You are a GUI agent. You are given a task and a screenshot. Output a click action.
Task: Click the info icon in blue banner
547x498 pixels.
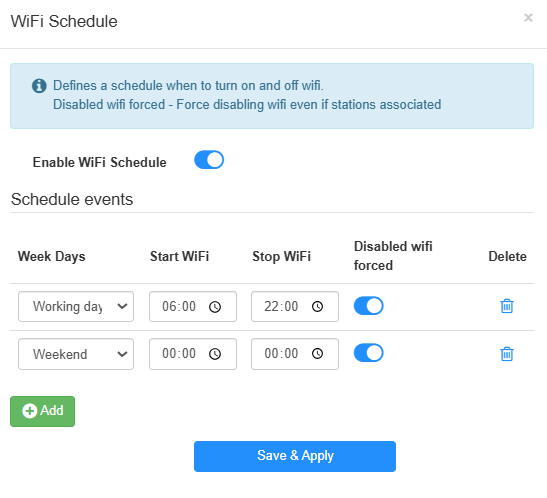(x=39, y=85)
